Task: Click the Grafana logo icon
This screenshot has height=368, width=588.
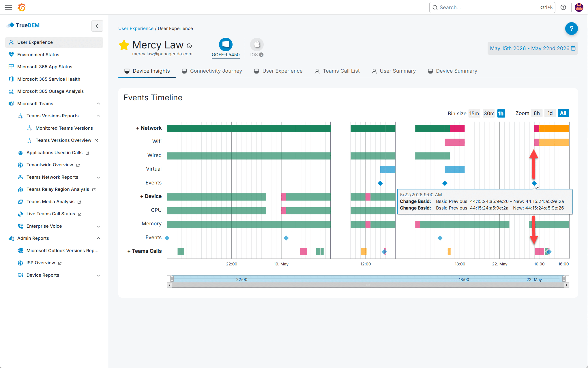Action: pos(22,7)
